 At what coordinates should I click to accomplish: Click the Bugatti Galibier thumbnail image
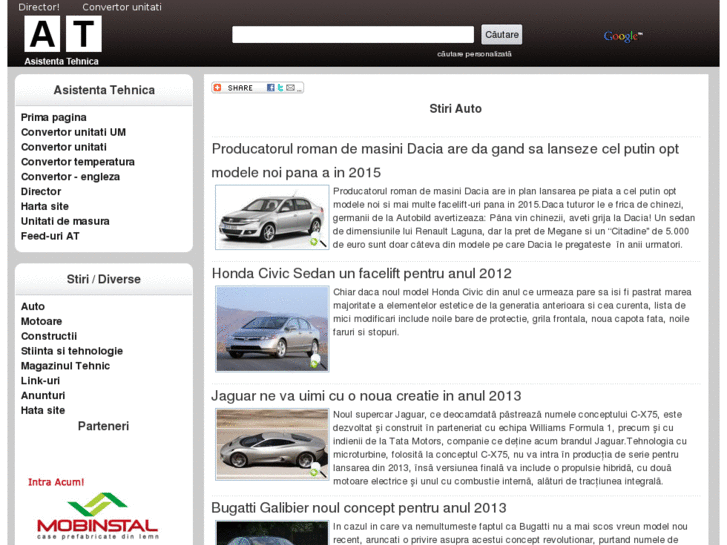272,532
